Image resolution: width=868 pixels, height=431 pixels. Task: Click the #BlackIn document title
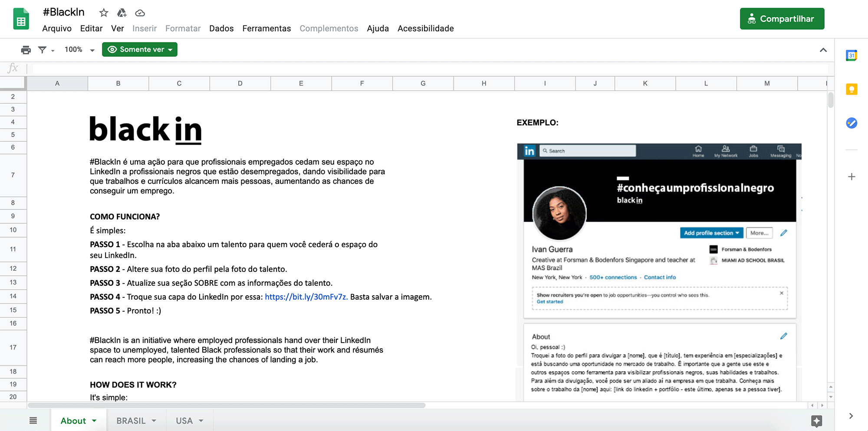point(63,12)
